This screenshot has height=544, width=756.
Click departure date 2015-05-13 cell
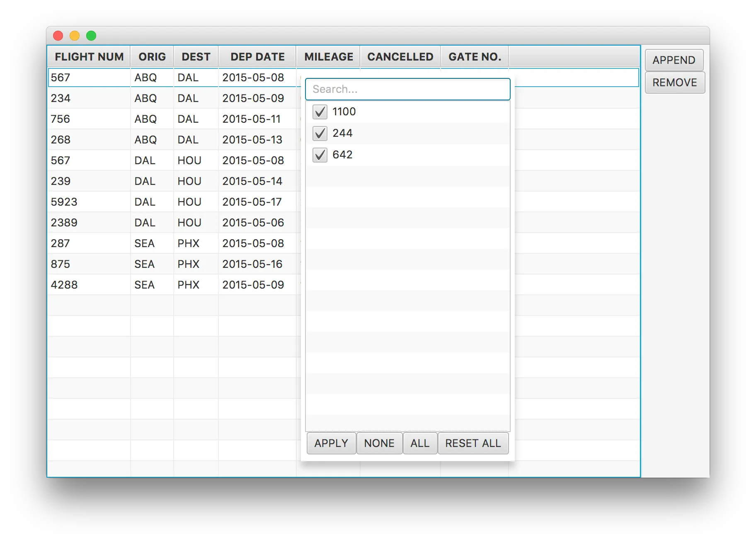[257, 140]
